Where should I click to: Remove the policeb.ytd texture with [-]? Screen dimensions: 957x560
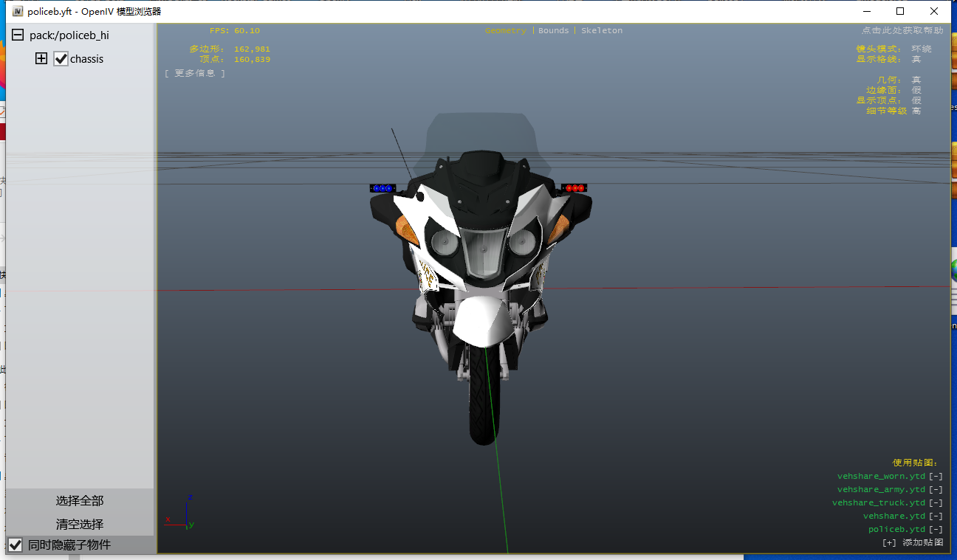pos(936,530)
